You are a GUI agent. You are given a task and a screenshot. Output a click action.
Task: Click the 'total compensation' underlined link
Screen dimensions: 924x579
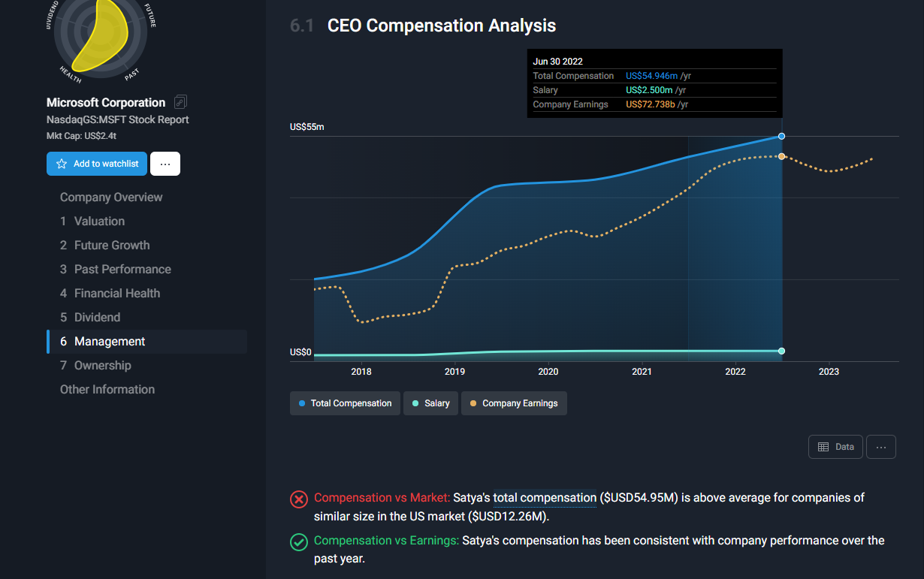point(545,498)
